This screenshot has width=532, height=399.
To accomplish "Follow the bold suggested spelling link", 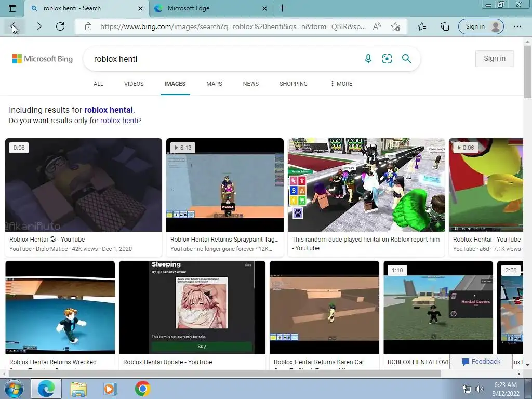I will tap(109, 110).
